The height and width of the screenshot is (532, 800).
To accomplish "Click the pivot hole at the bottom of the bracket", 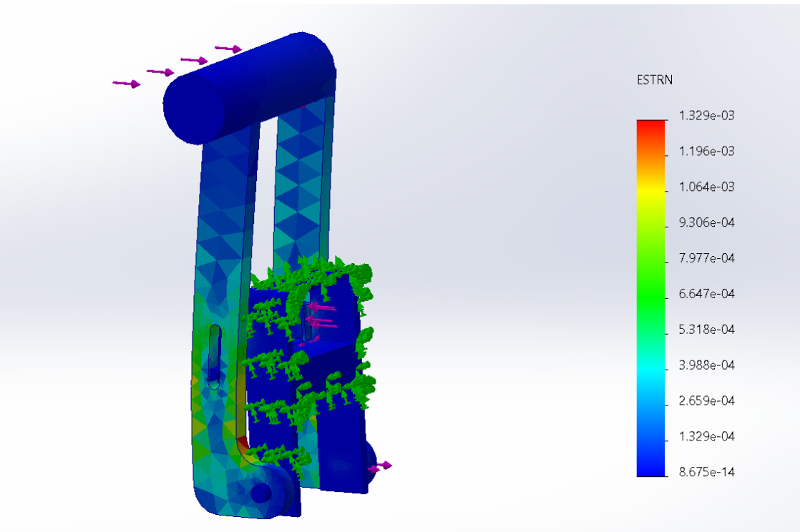I will [x=261, y=493].
